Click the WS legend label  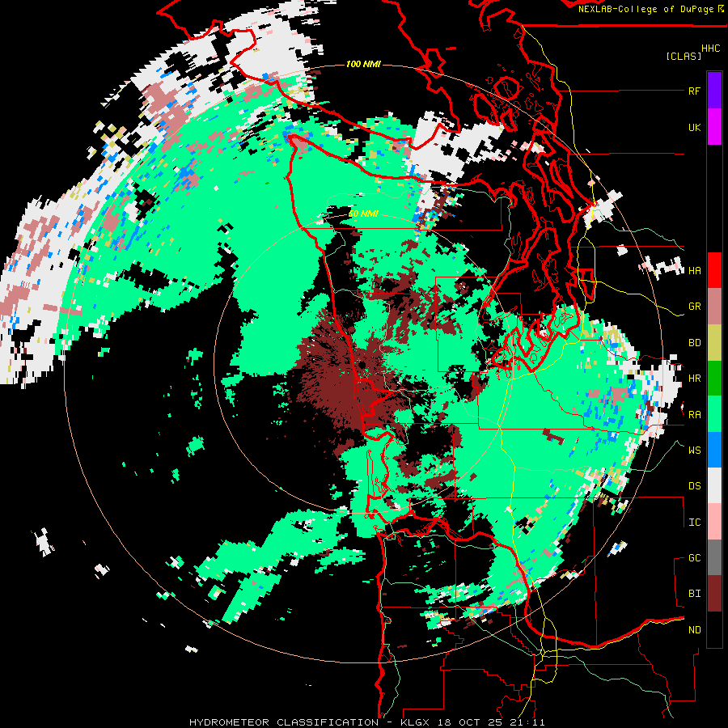click(x=694, y=450)
